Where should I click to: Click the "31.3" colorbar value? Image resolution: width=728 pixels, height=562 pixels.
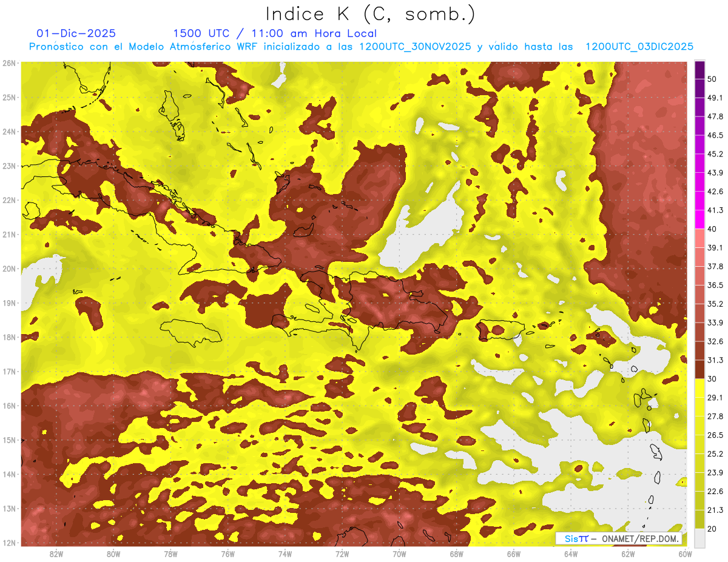click(x=715, y=360)
